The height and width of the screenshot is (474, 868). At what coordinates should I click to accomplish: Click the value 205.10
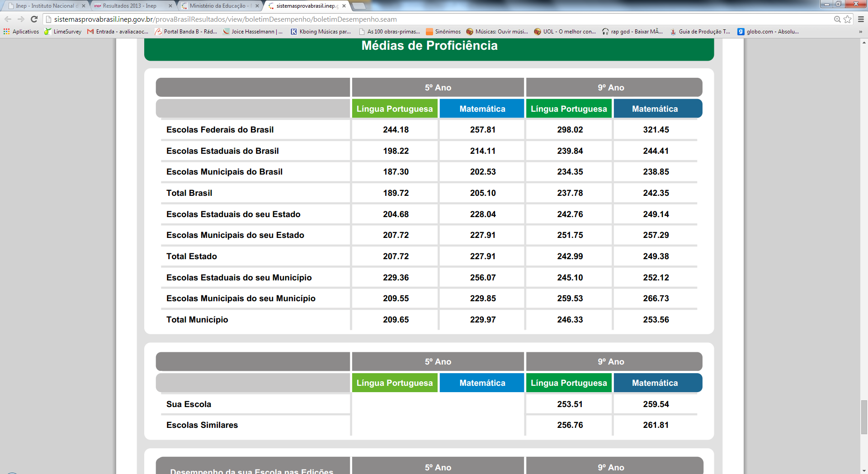coord(483,193)
